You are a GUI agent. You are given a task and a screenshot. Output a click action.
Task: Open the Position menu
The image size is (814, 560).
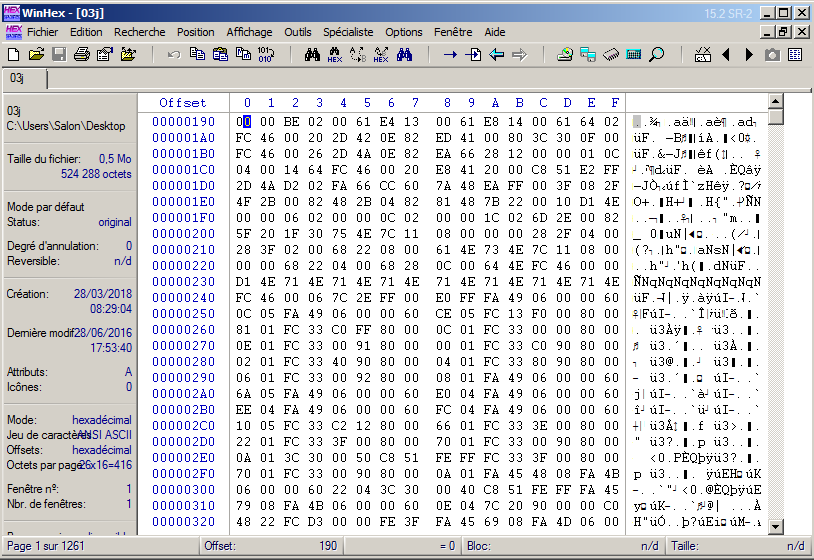[x=196, y=32]
